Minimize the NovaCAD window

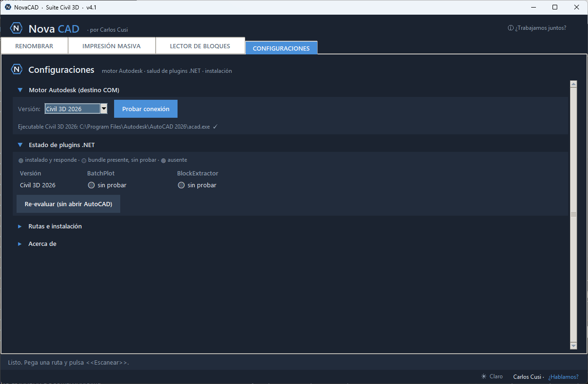coord(533,7)
